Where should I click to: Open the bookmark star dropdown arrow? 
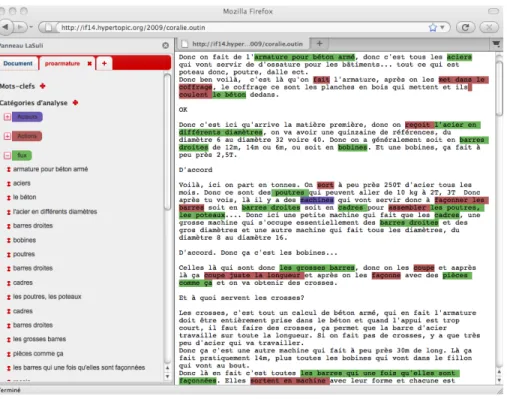tap(442, 27)
